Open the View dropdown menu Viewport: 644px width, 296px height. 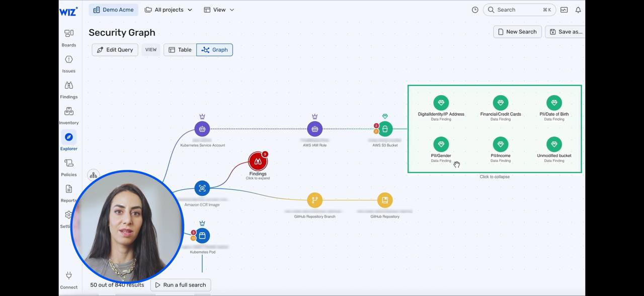(219, 10)
